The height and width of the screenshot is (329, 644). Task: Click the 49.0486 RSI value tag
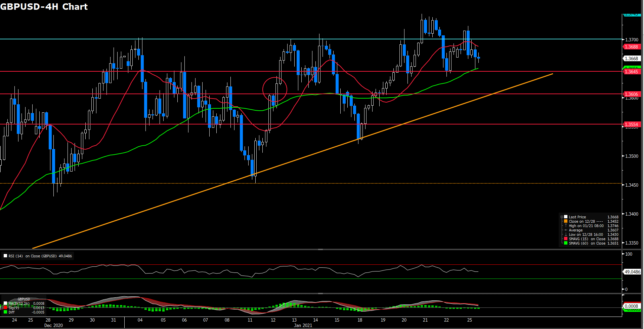[632, 272]
